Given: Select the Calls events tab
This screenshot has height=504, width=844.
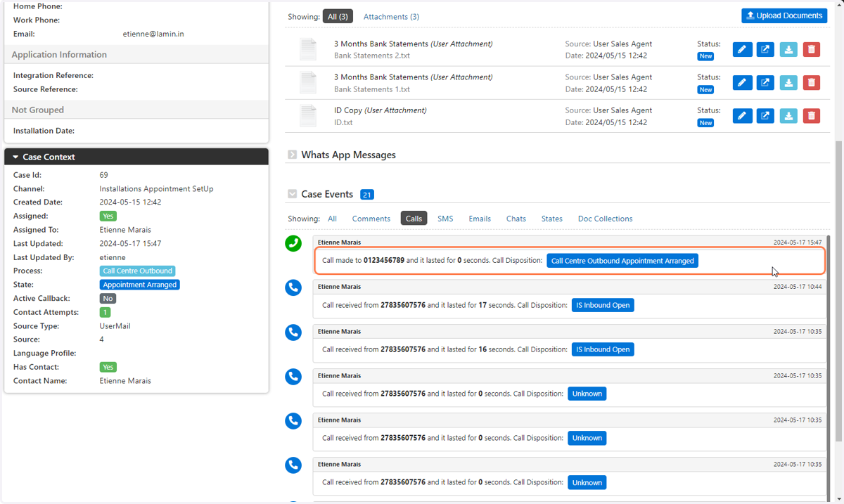Looking at the screenshot, I should point(414,219).
